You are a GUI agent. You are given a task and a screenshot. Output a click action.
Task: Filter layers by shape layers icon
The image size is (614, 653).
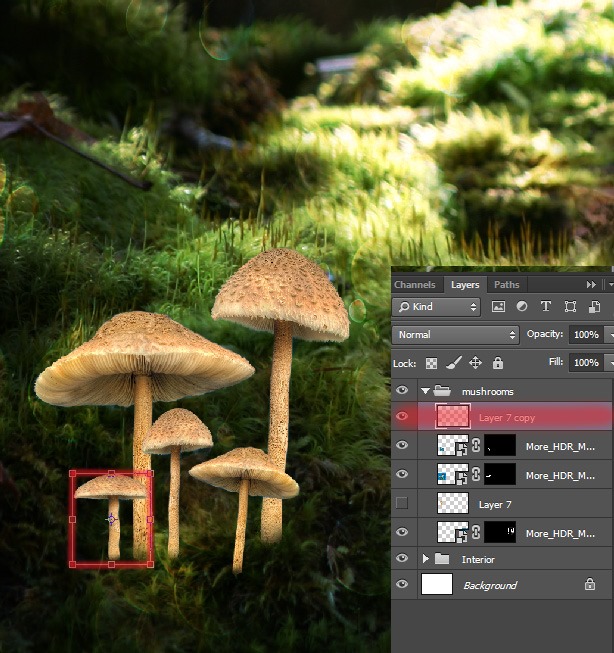point(570,307)
